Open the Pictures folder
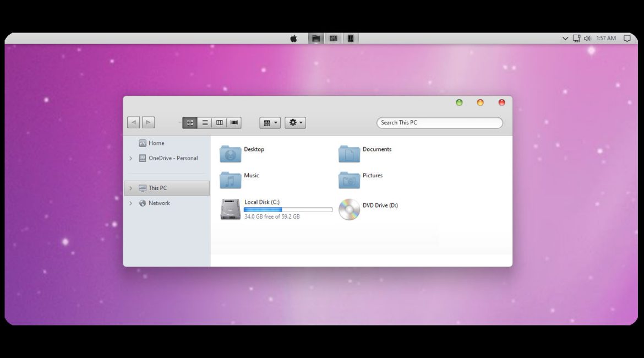Screen dimensions: 644x358 [x=349, y=180]
